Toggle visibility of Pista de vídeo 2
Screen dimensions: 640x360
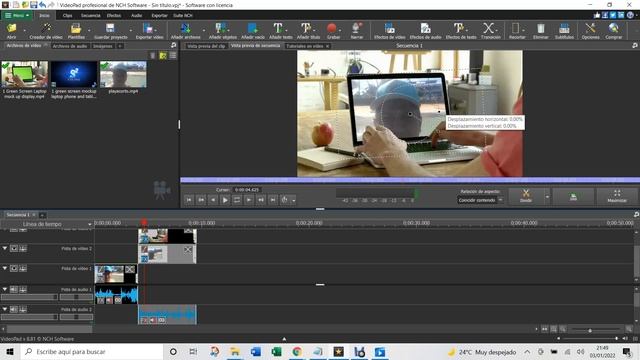[14, 248]
